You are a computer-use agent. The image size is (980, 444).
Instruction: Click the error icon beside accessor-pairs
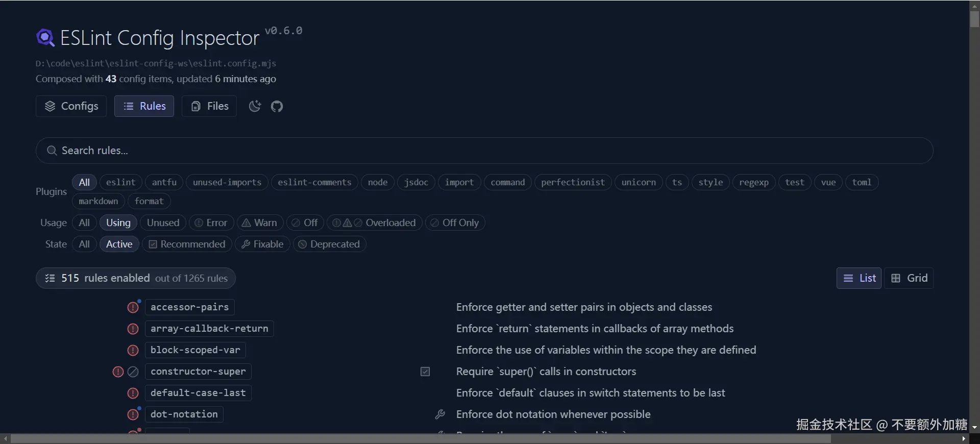point(133,307)
